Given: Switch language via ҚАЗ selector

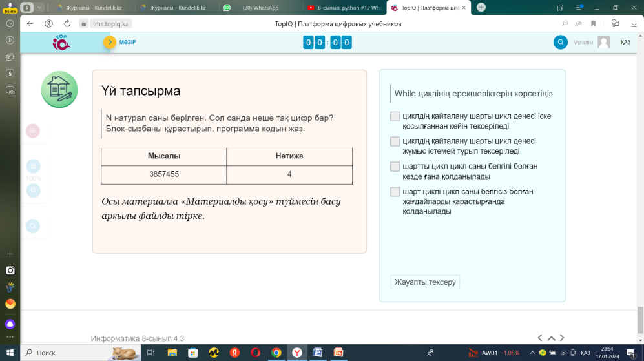Looking at the screenshot, I should point(625,43).
